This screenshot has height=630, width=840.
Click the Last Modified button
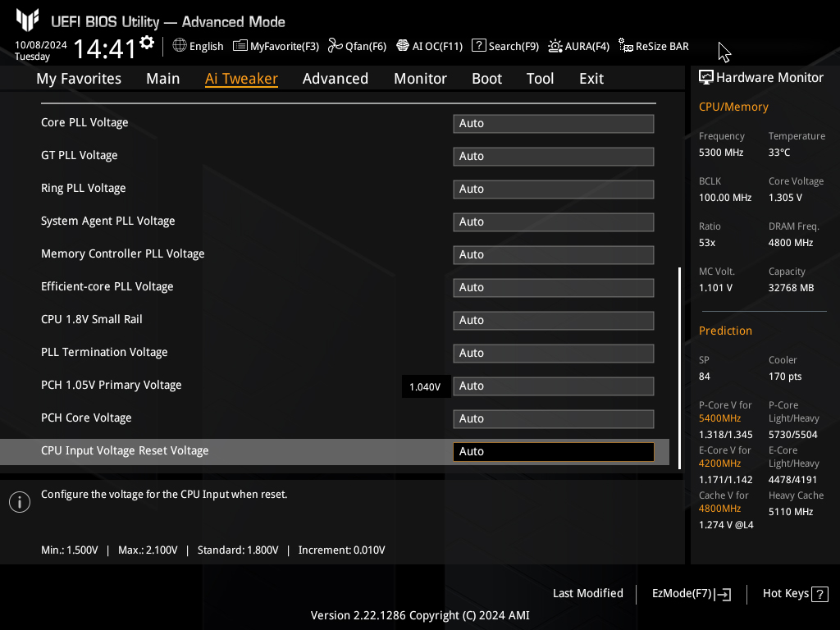587,593
